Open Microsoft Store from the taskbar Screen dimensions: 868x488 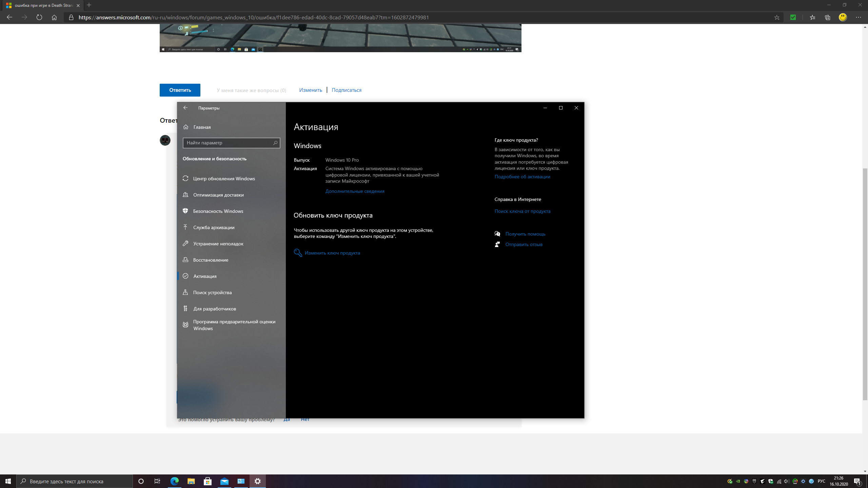(208, 481)
